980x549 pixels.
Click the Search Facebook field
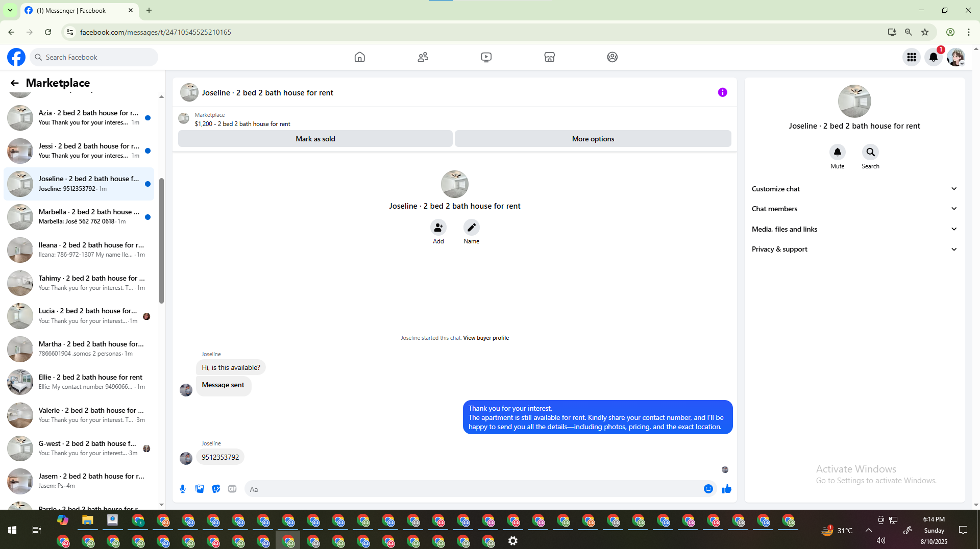pyautogui.click(x=94, y=57)
